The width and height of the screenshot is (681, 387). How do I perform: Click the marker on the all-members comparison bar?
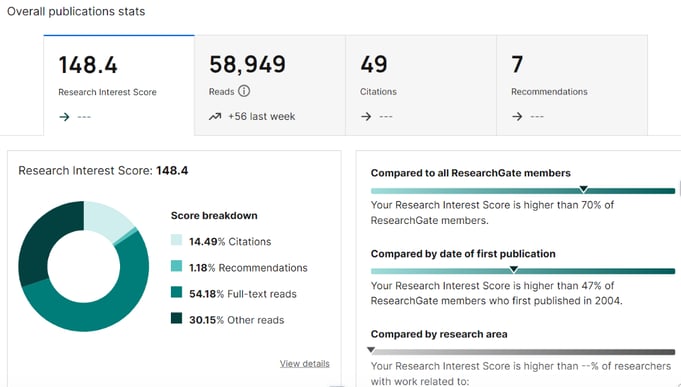583,189
